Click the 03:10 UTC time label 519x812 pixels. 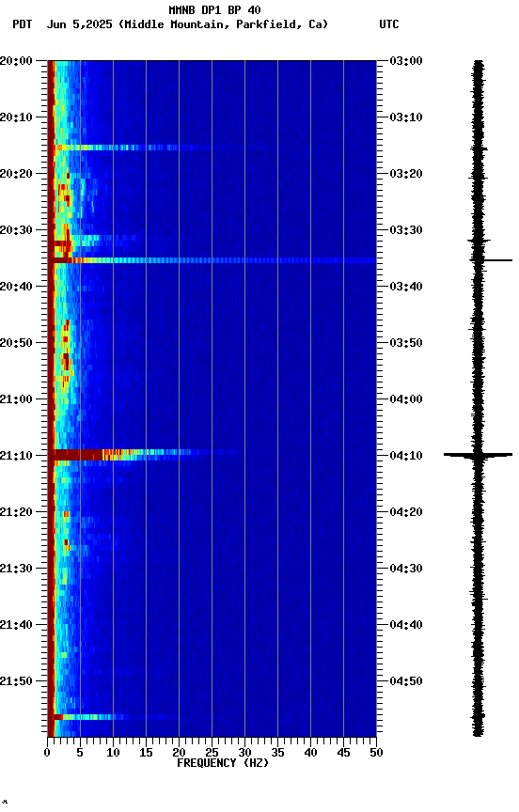pyautogui.click(x=406, y=117)
